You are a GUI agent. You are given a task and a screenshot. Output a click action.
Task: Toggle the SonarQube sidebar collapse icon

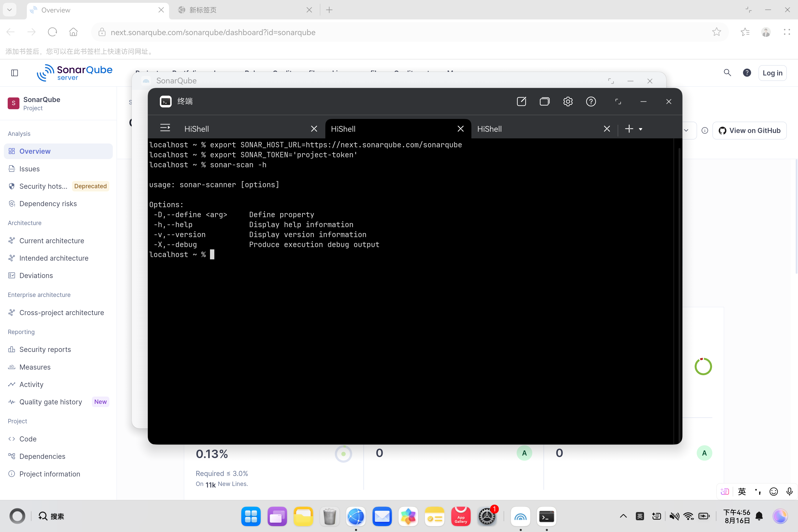15,73
